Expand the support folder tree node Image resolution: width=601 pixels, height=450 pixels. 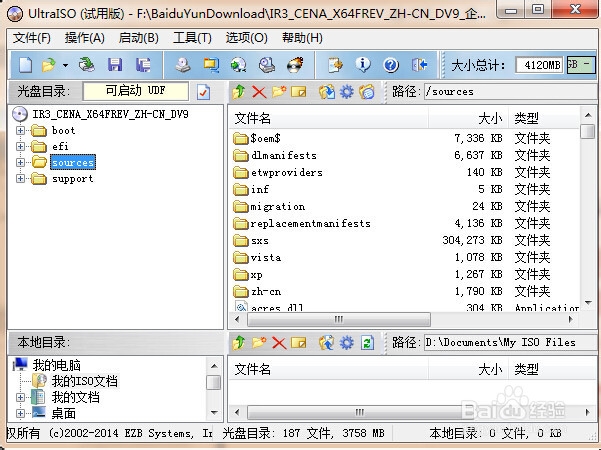(x=20, y=179)
